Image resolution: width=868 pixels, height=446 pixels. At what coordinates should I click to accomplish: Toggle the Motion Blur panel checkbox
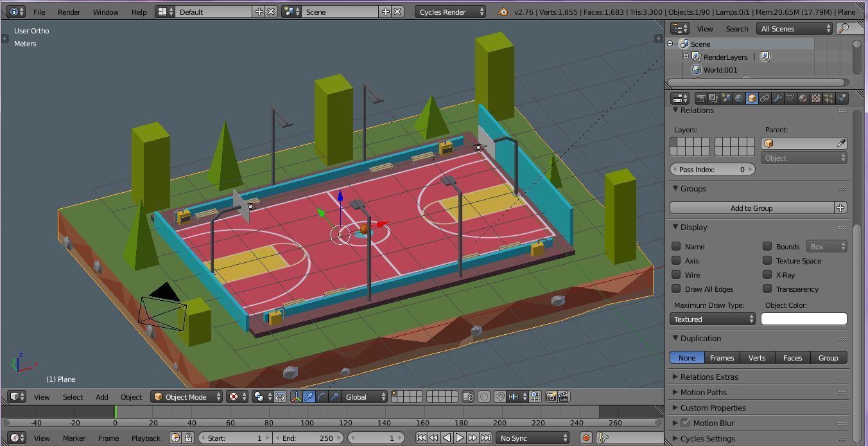[x=685, y=423]
